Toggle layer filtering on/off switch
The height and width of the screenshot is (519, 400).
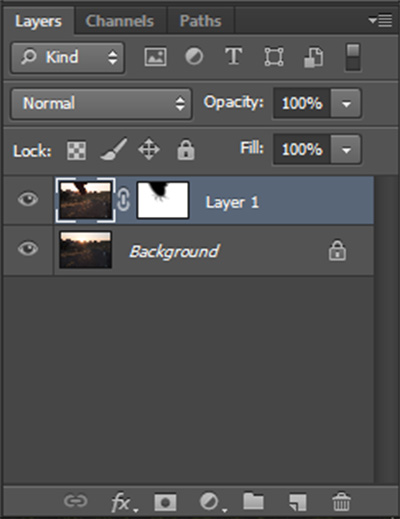[353, 57]
